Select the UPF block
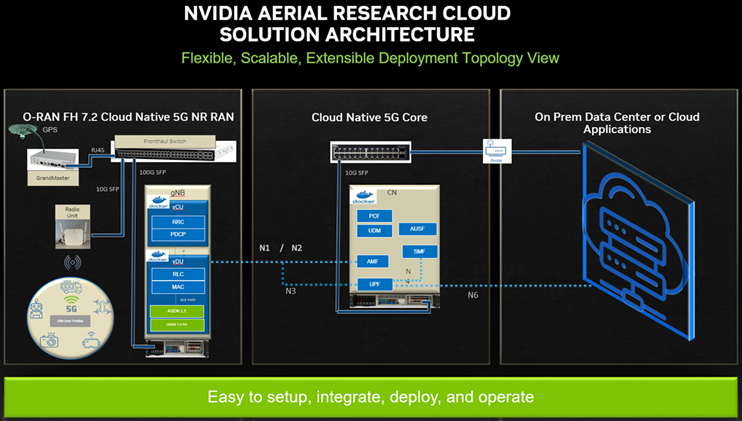This screenshot has height=421, width=742. point(370,286)
